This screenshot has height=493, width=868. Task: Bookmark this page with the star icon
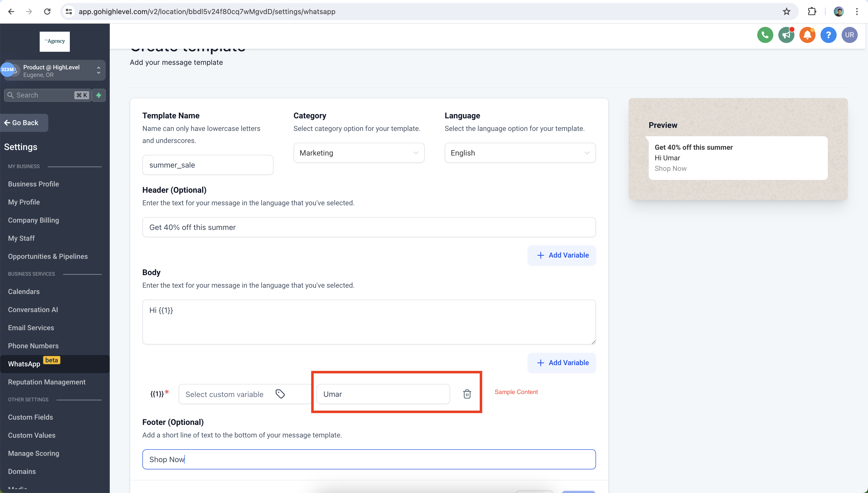(786, 12)
